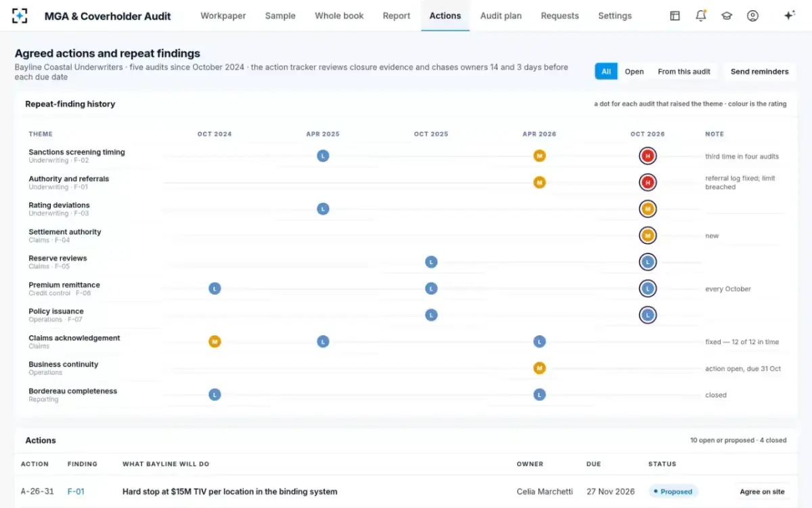Select Authority and referrals Apr 2026 dot
This screenshot has width=812, height=508.
539,182
